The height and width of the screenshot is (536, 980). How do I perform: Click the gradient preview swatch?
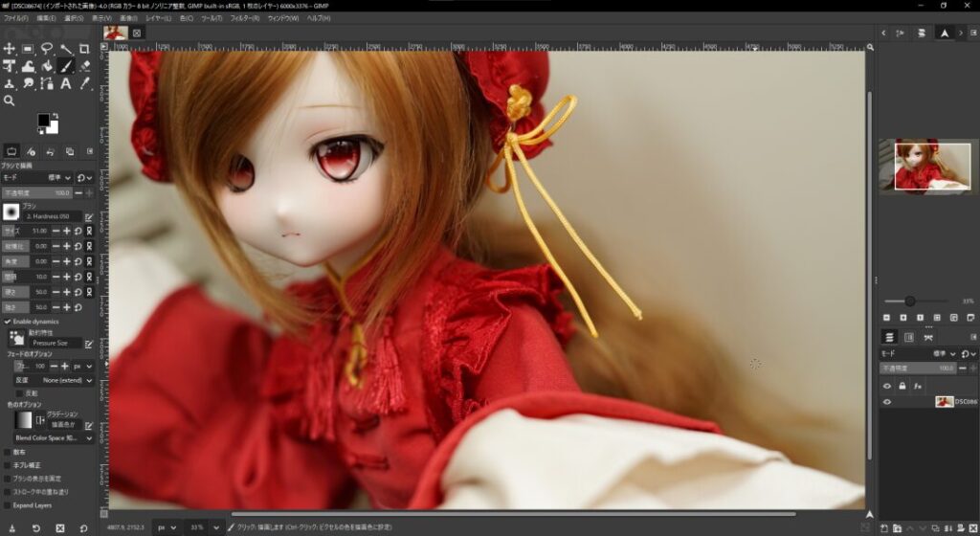pos(23,420)
